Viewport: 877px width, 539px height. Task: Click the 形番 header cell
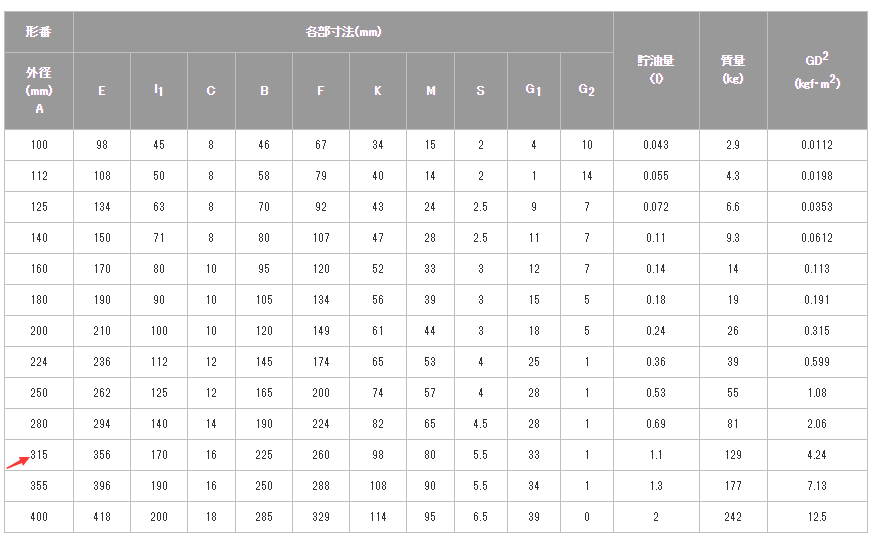[x=39, y=32]
